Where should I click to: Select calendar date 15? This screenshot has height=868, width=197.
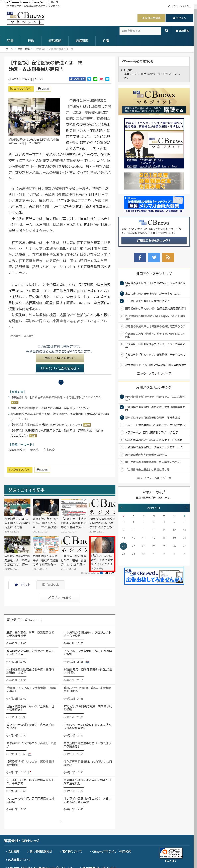133,538
